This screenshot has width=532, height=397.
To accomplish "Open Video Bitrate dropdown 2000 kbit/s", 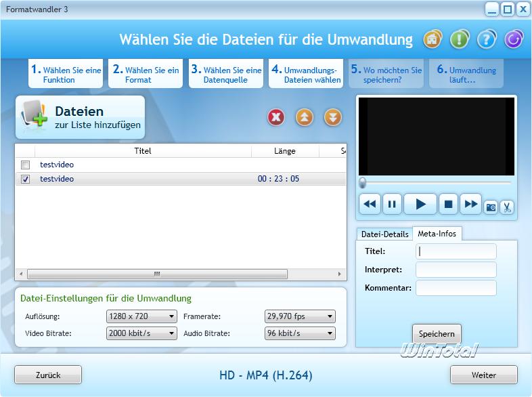I will 141,333.
